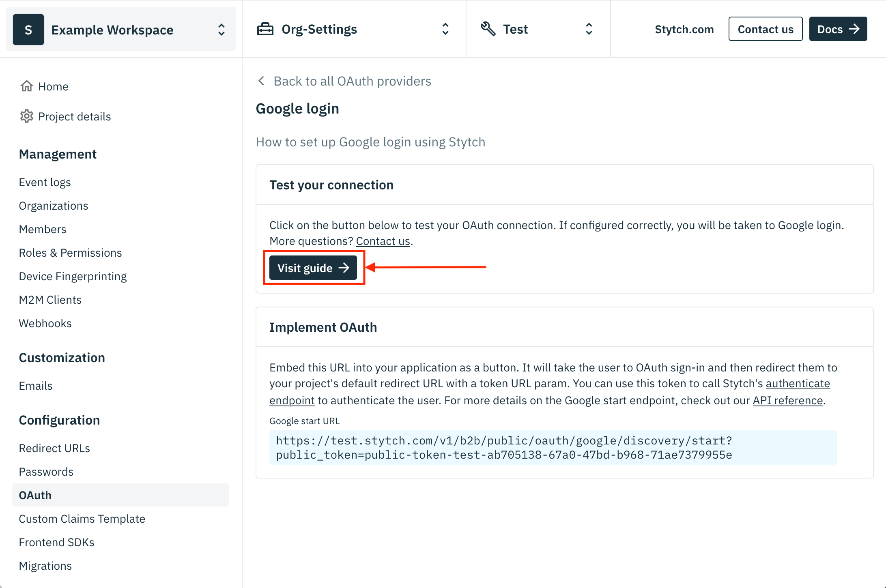
Task: Click the Google start URL code box
Action: (x=553, y=447)
